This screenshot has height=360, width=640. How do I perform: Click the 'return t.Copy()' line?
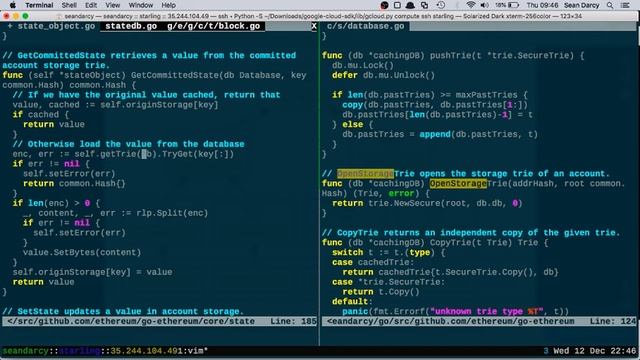click(x=381, y=292)
